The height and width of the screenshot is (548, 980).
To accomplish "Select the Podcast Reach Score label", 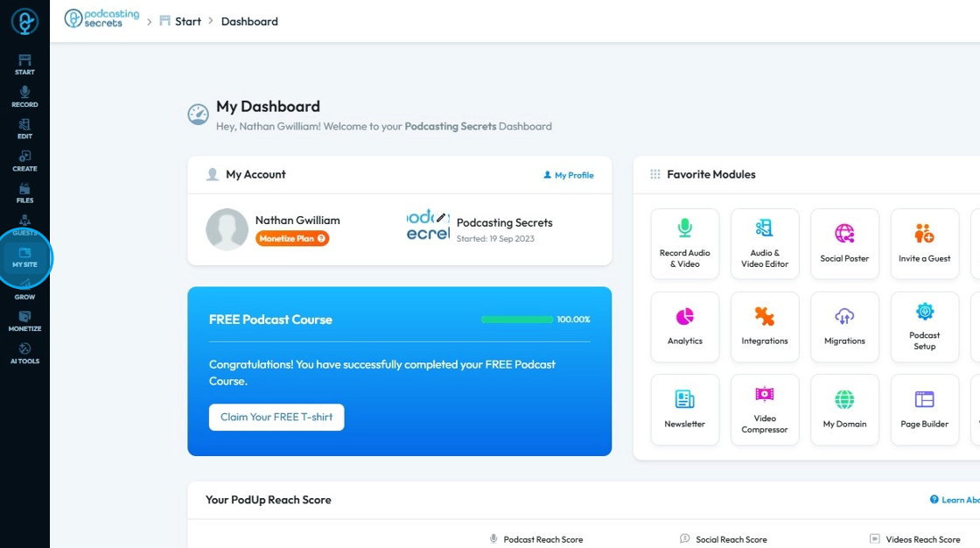I will coord(542,539).
